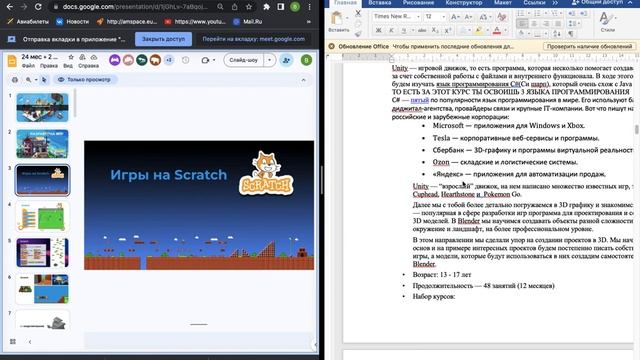The image size is (640, 360).
Task: Click Paste (Вставить) in Word
Action: [x=338, y=23]
